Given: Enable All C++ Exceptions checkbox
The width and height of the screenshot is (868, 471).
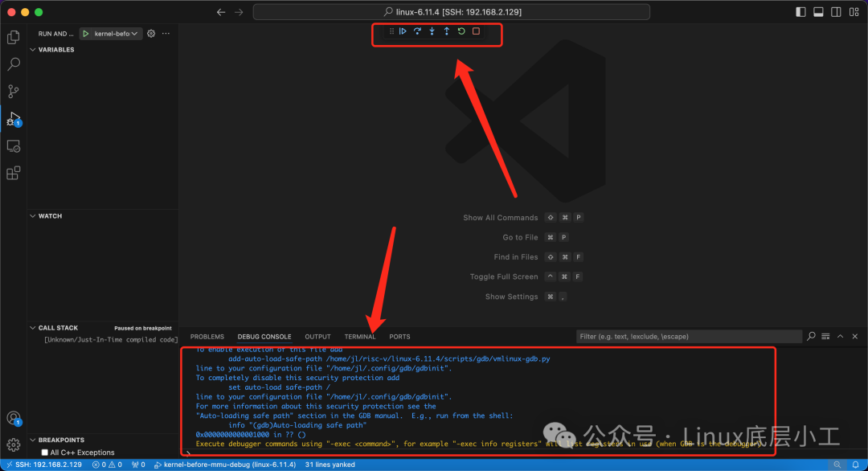Looking at the screenshot, I should [45, 453].
